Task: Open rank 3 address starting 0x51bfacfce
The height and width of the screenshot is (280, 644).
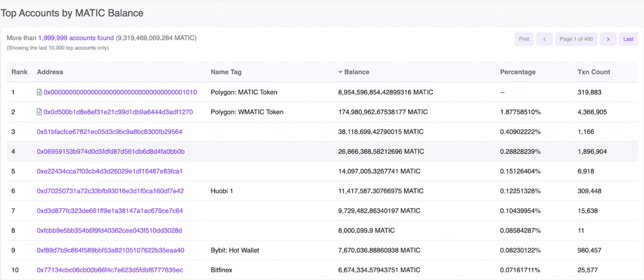Action: (109, 132)
